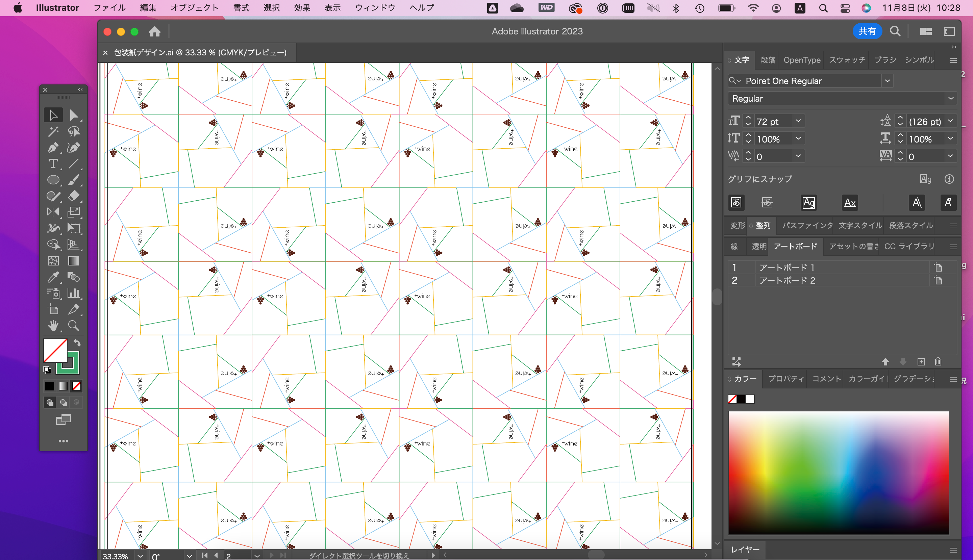The width and height of the screenshot is (973, 560).
Task: Pick the Direct Selection tool
Action: [74, 115]
